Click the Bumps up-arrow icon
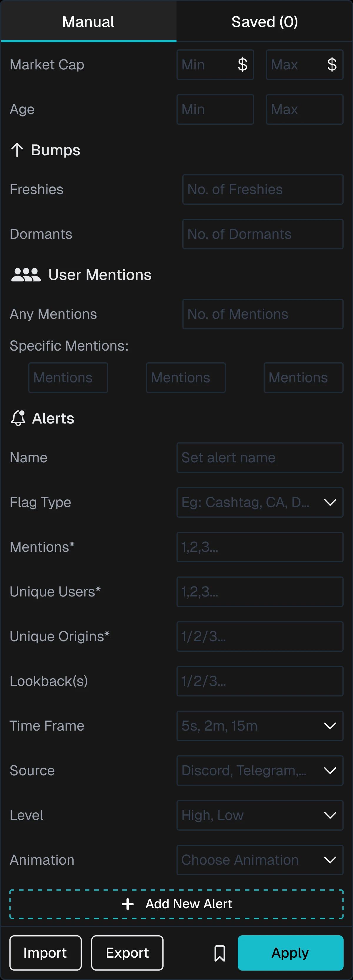353x980 pixels. coord(17,150)
